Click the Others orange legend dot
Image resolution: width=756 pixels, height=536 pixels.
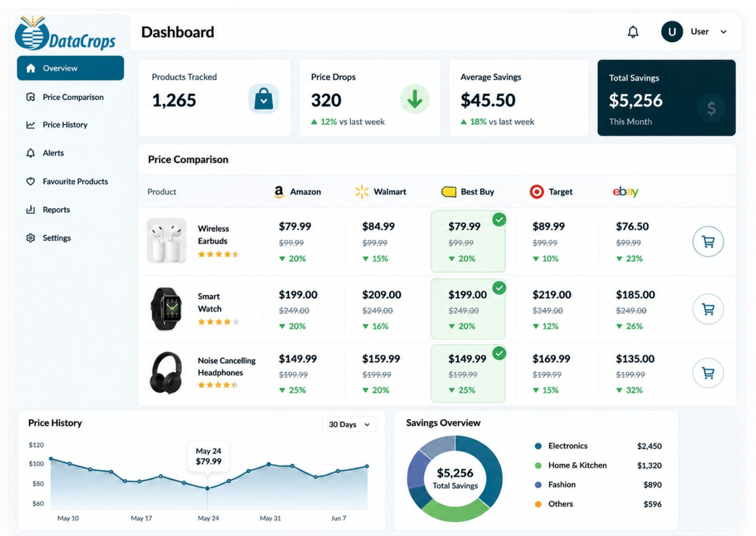pyautogui.click(x=538, y=504)
